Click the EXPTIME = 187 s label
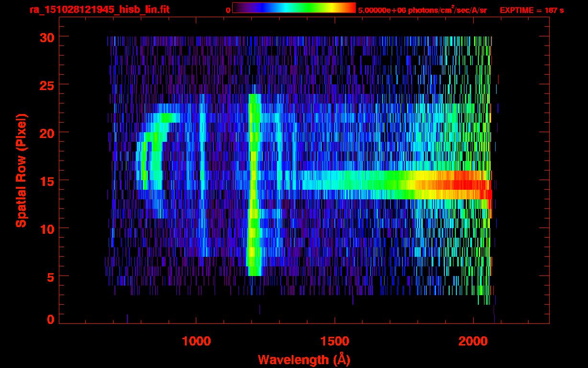 531,10
